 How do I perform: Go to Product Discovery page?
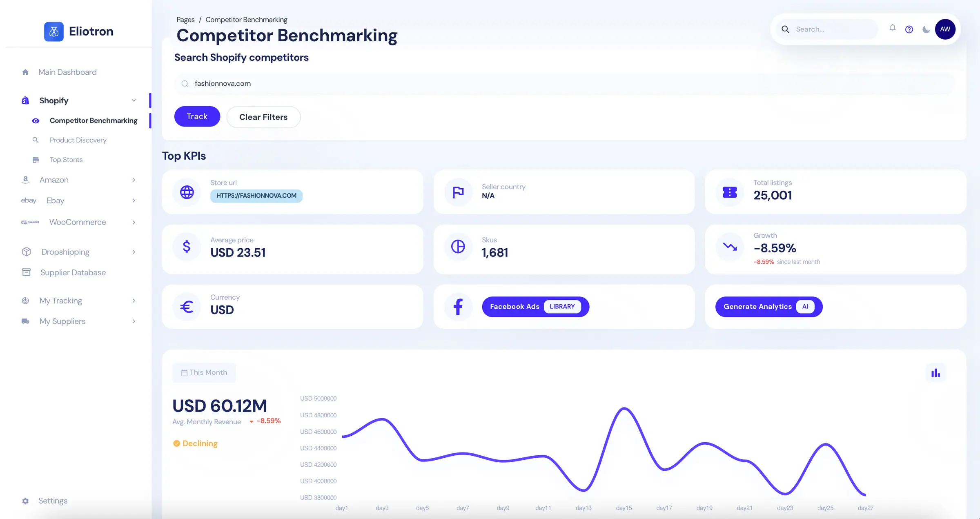[x=78, y=140]
